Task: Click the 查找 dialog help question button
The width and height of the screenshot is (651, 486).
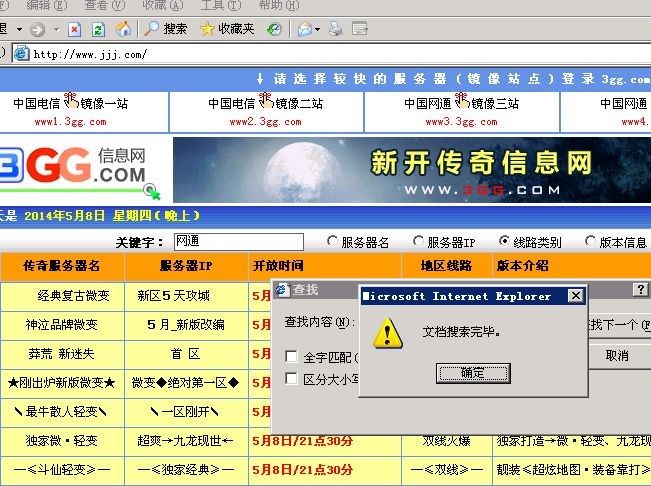Action: tap(641, 289)
